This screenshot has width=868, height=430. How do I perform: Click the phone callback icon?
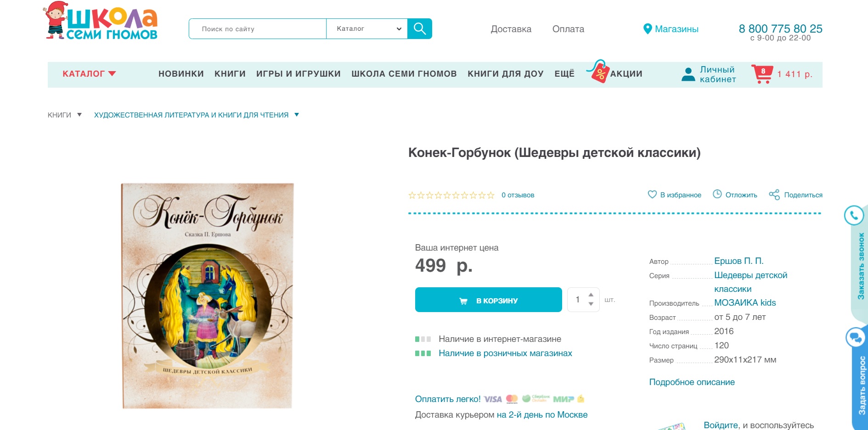point(854,215)
